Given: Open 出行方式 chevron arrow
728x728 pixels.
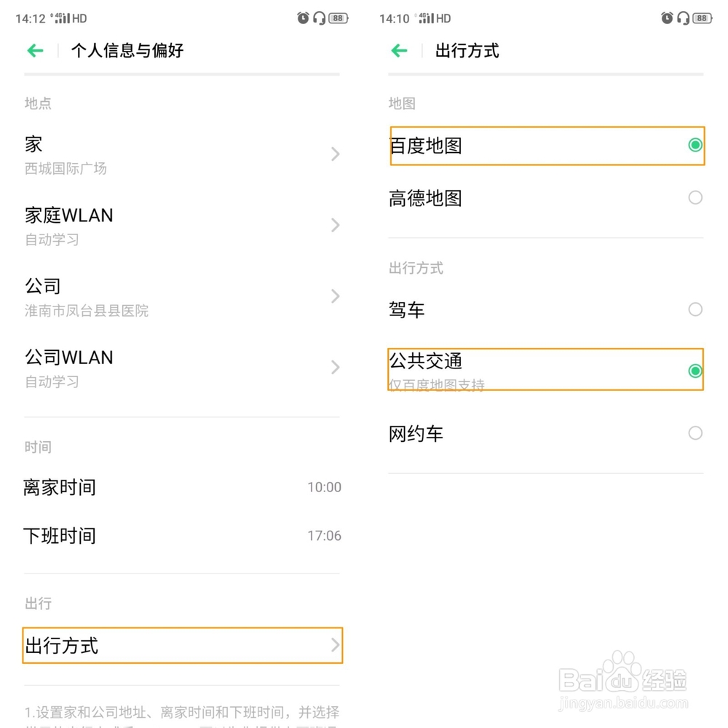Looking at the screenshot, I should tap(335, 645).
